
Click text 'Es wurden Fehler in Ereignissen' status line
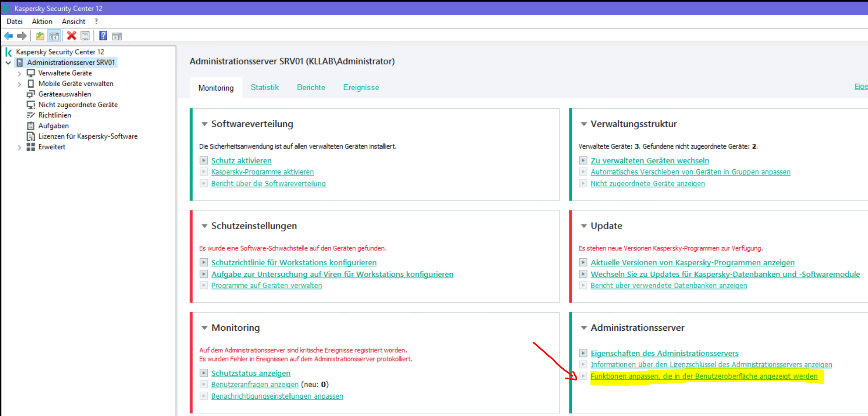(x=306, y=359)
